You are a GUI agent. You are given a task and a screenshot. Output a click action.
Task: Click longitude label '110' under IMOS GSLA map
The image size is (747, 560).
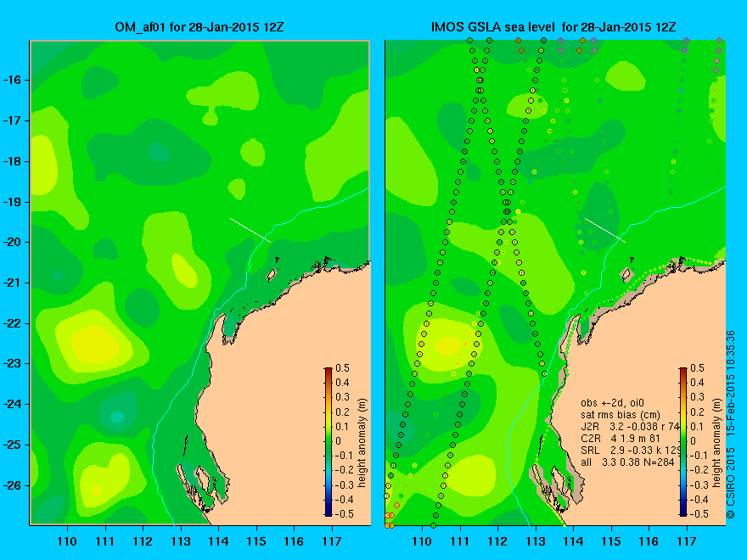422,541
